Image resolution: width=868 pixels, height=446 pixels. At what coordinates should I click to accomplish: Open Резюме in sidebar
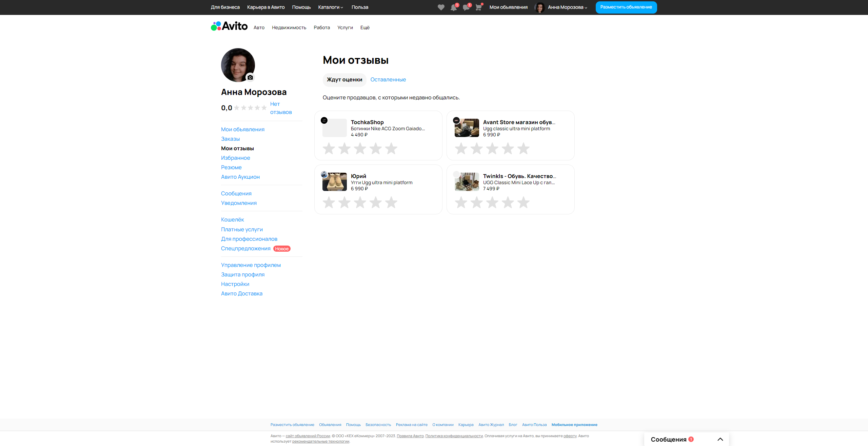(x=231, y=168)
